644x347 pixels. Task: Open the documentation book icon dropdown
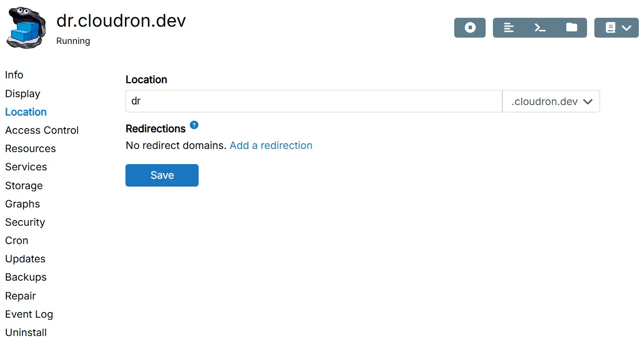point(617,28)
